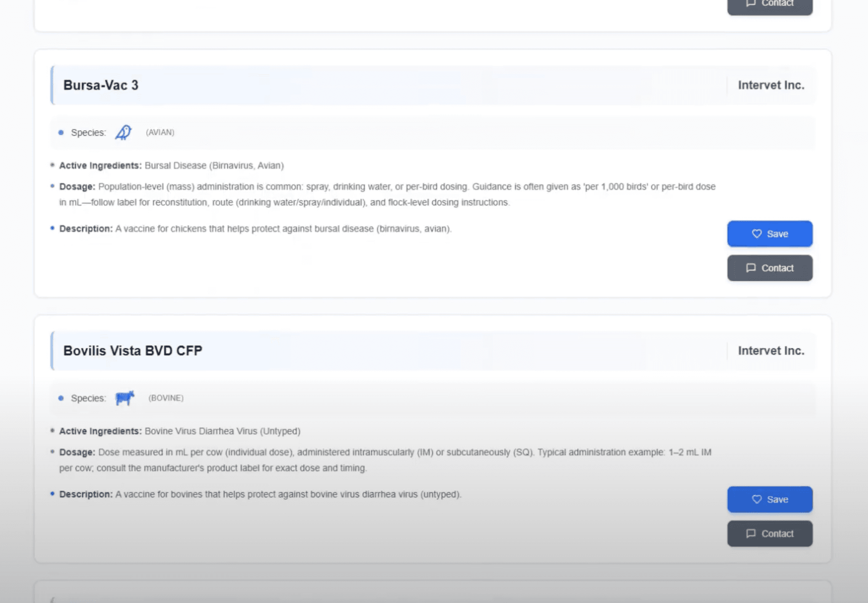
Task: Click the (BOVINE) species label
Action: (165, 398)
